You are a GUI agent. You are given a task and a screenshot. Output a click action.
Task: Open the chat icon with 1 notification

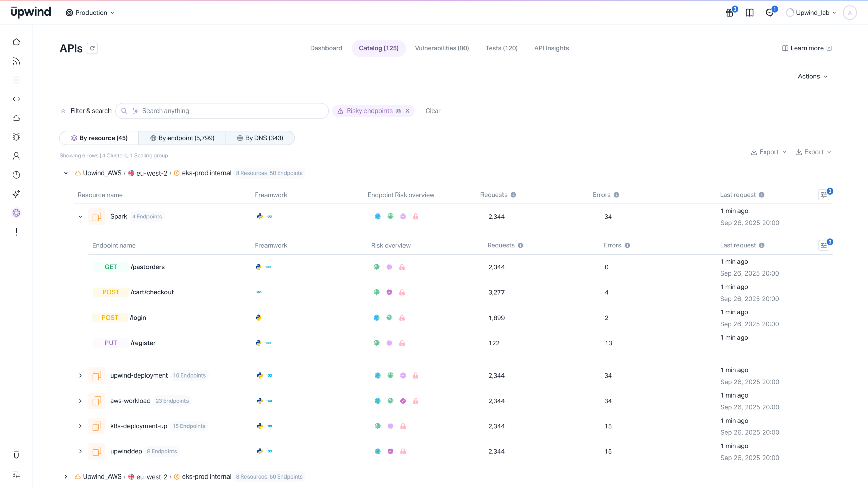[770, 13]
